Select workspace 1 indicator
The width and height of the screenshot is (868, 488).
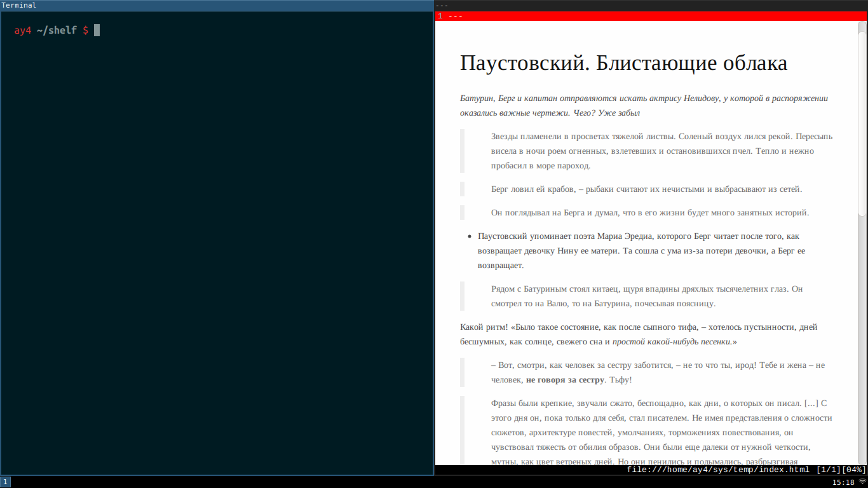click(x=5, y=482)
